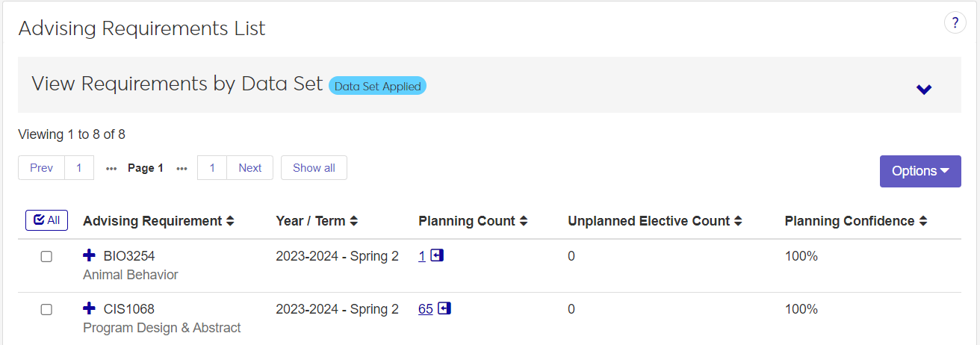Sort by Planning Confidence column arrows
980x345 pixels.
(x=923, y=221)
